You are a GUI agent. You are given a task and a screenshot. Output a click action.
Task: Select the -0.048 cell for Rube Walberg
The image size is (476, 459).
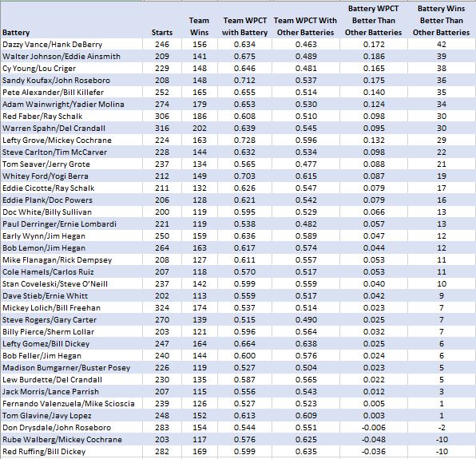[374, 440]
